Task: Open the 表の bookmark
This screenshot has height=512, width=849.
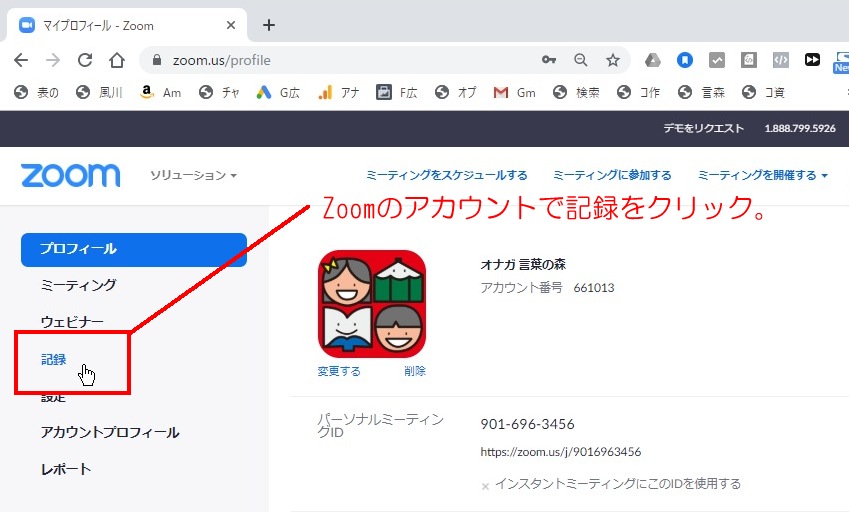Action: pos(36,93)
